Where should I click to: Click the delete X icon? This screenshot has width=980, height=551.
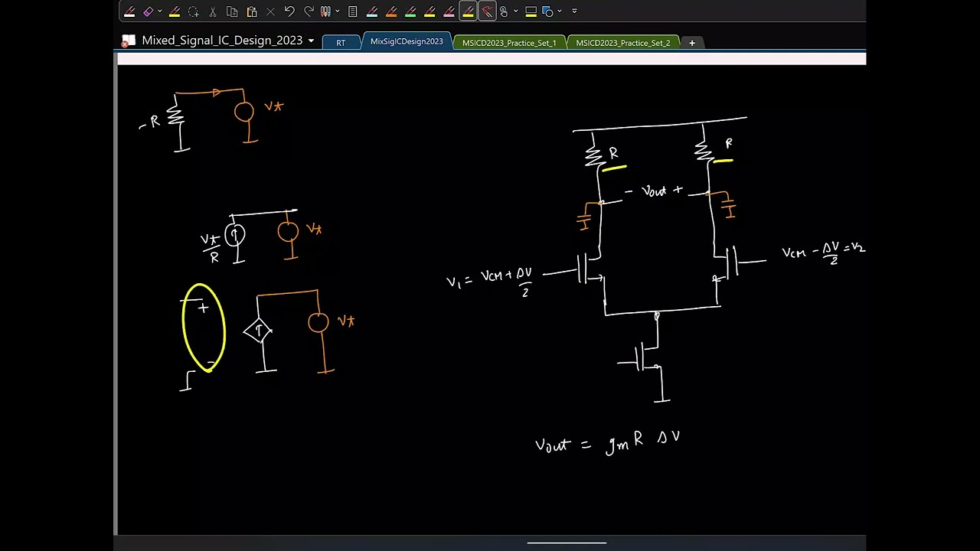point(270,11)
